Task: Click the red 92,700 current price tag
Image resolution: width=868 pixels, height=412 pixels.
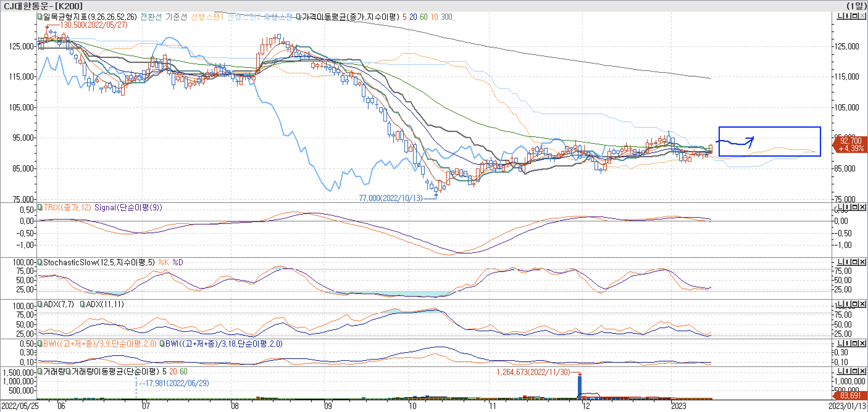Action: (850, 144)
